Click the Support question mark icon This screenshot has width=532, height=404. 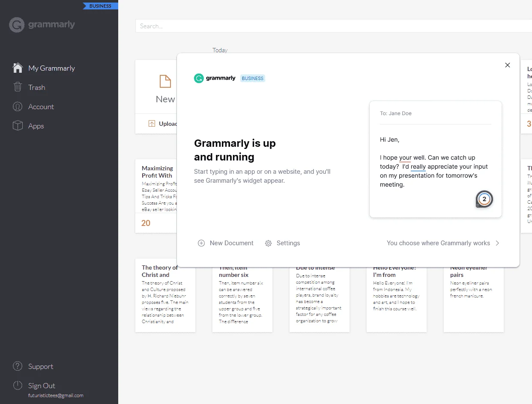click(18, 366)
